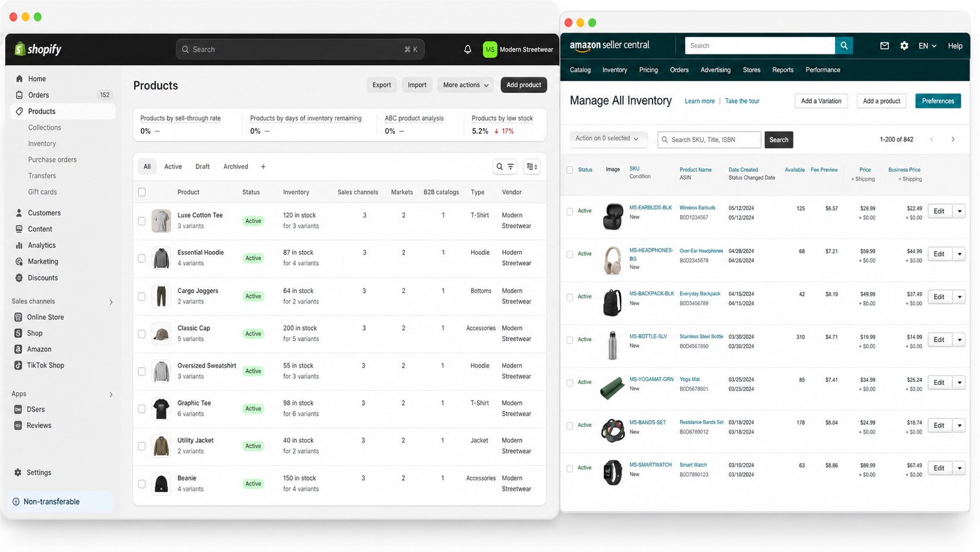Click the Marketing target icon
The image size is (980, 552).
tap(19, 262)
